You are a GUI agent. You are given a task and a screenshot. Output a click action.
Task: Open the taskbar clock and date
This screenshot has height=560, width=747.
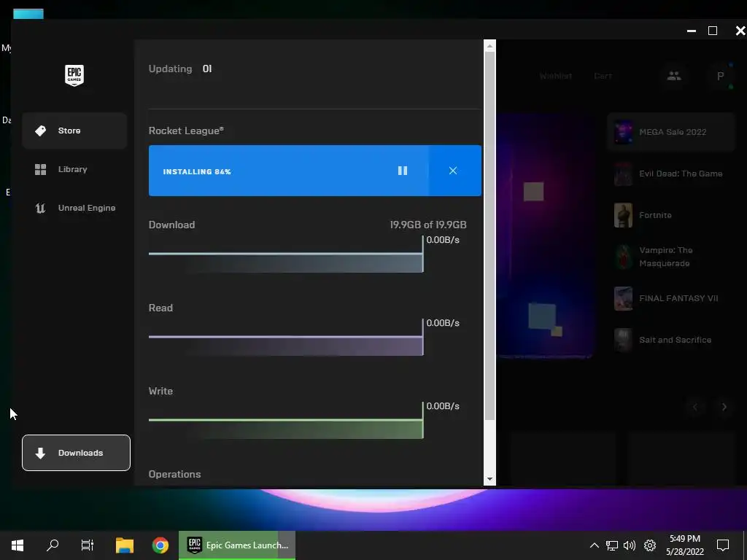(684, 545)
